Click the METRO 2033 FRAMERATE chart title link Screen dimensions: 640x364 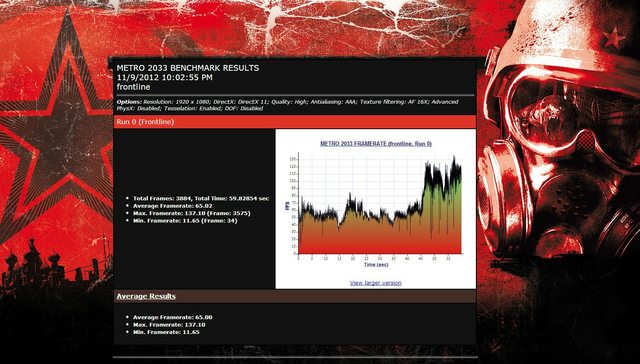[x=376, y=144]
